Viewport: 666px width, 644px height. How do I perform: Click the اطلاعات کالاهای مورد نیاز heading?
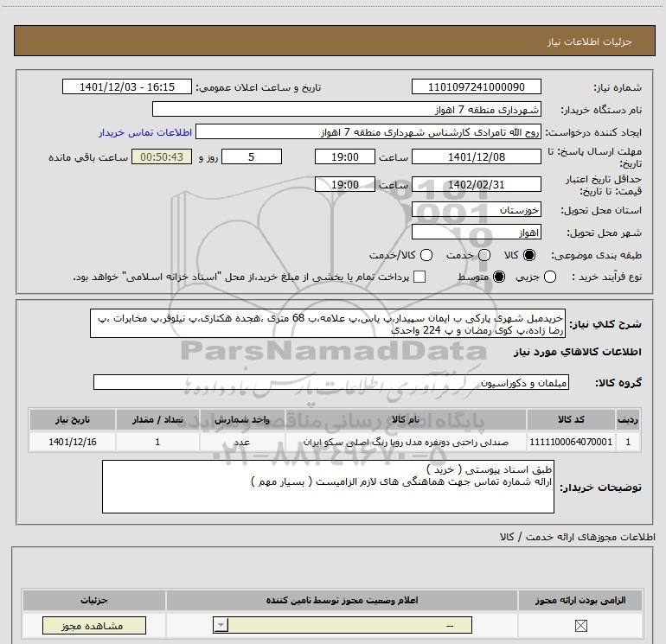coord(577,352)
